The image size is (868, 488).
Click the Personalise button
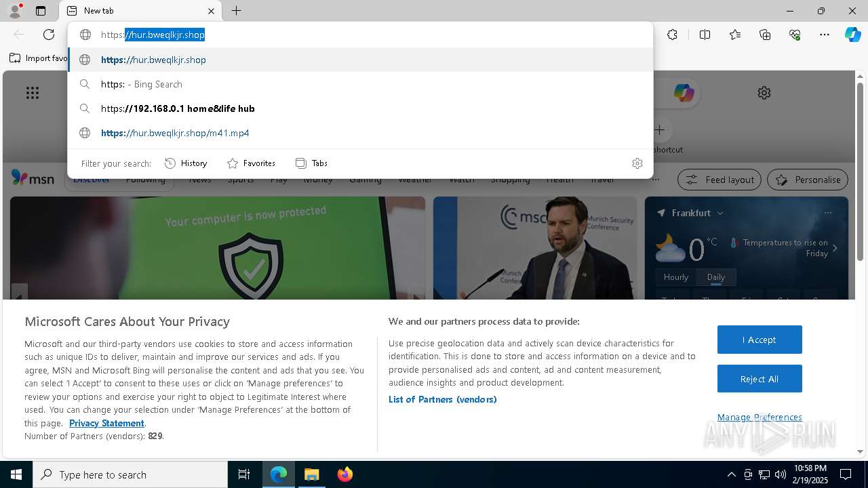pos(808,180)
